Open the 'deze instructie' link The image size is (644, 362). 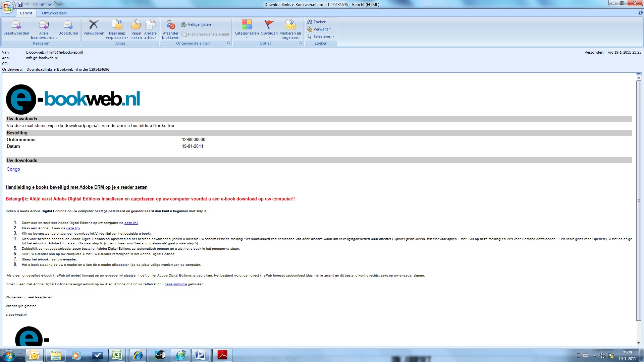click(176, 284)
